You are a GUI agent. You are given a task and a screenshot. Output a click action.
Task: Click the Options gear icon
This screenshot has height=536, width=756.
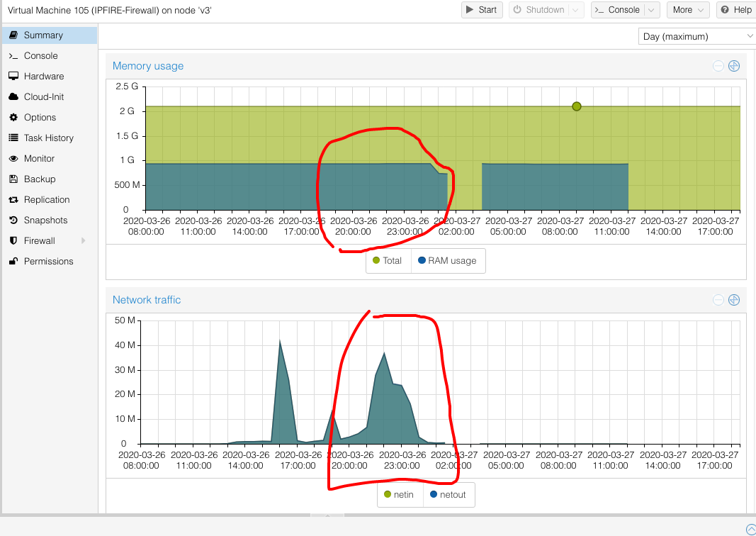[13, 118]
